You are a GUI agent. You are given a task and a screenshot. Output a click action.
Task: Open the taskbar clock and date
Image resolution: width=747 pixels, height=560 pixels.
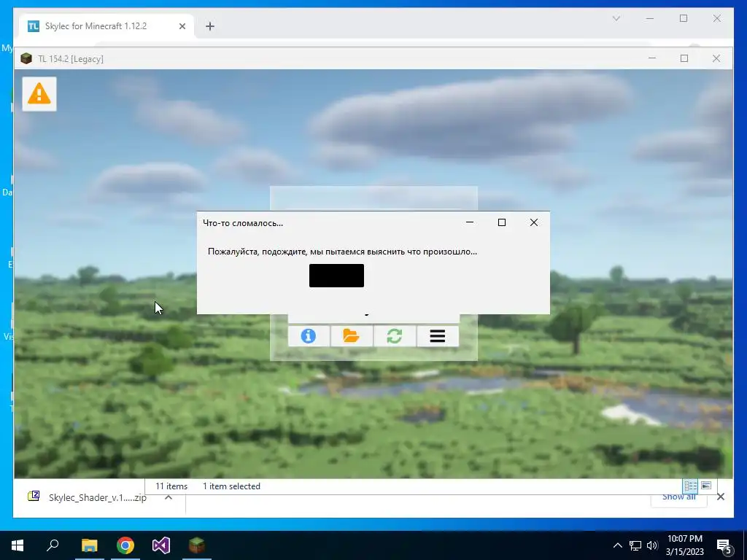tap(684, 545)
